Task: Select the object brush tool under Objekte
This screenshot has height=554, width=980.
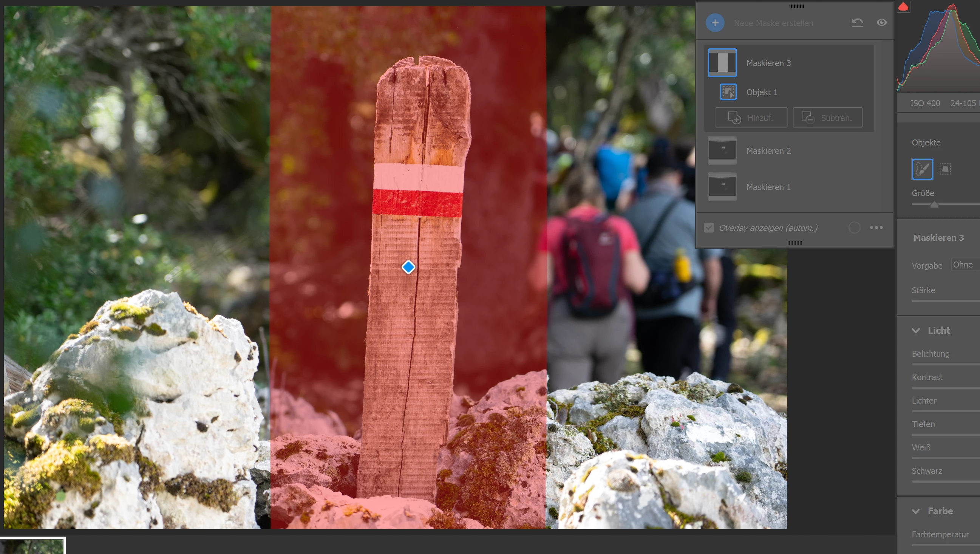Action: [x=922, y=169]
